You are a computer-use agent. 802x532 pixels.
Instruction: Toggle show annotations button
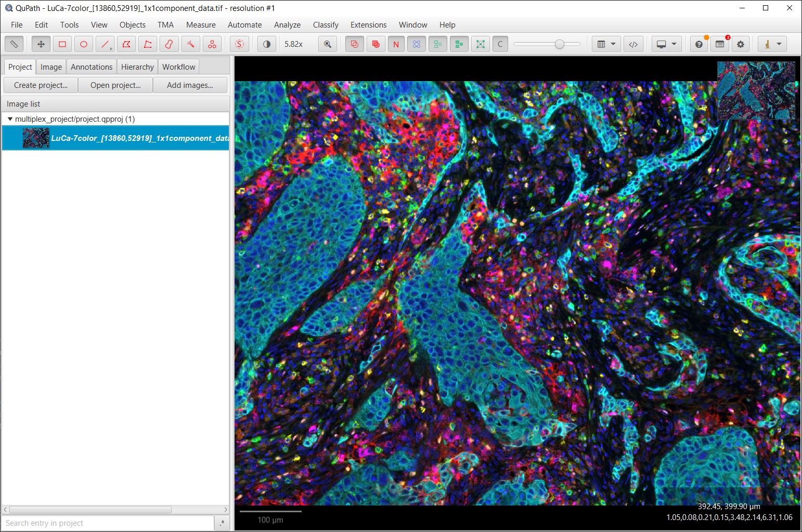coord(355,44)
